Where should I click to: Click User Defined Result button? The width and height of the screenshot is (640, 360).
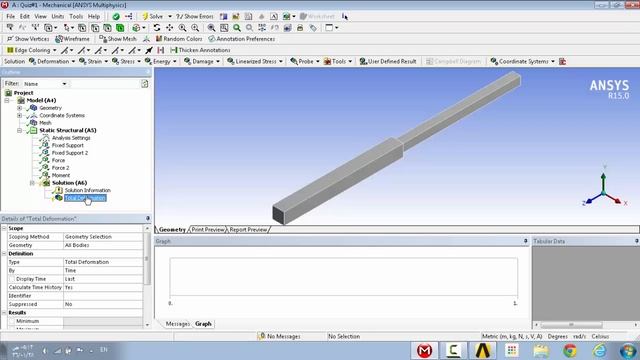coord(388,61)
